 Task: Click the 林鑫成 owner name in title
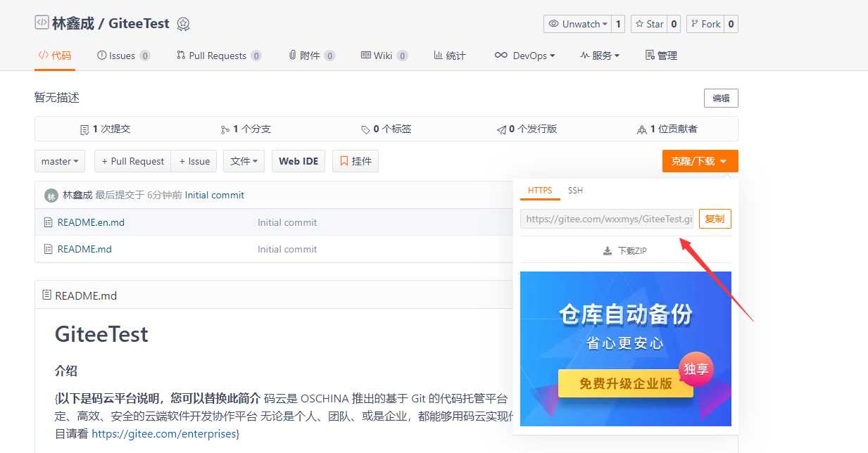pyautogui.click(x=73, y=23)
